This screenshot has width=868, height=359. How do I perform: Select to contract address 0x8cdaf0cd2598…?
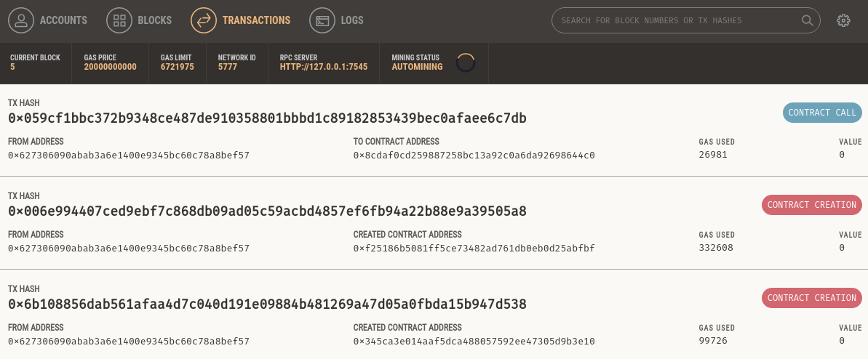pyautogui.click(x=474, y=156)
